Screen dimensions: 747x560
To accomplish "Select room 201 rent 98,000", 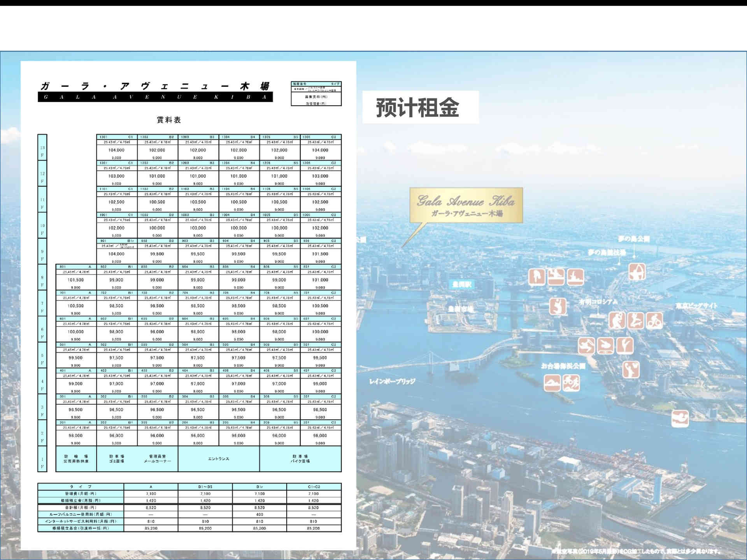I will [x=75, y=436].
